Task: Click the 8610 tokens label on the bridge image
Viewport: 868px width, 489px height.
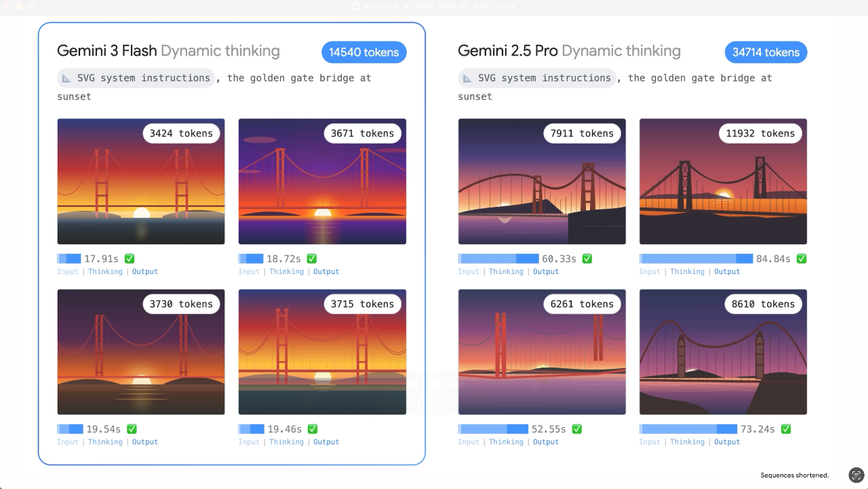Action: [763, 304]
